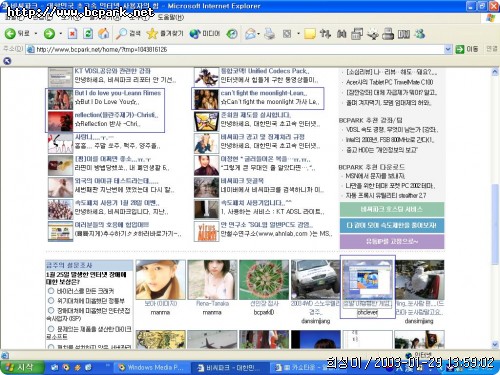Open the gallery photo by manma labeled 보아
Viewport: 500px width, 375px height.
(160, 280)
